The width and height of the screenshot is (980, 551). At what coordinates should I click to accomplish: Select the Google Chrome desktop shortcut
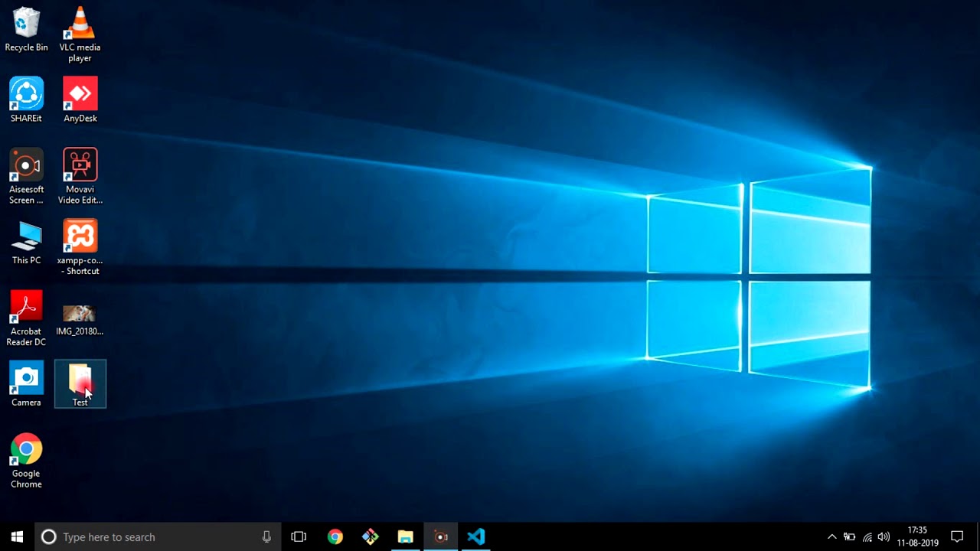coord(26,461)
